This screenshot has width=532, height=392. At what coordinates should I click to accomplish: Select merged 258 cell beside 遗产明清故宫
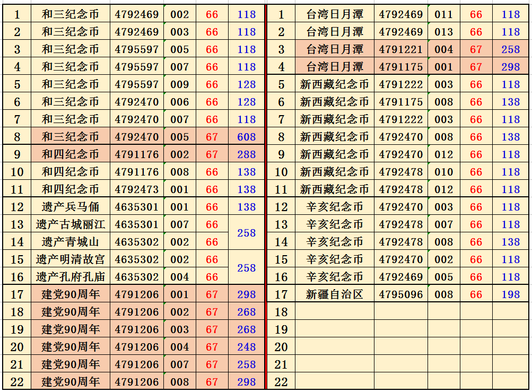(246, 268)
